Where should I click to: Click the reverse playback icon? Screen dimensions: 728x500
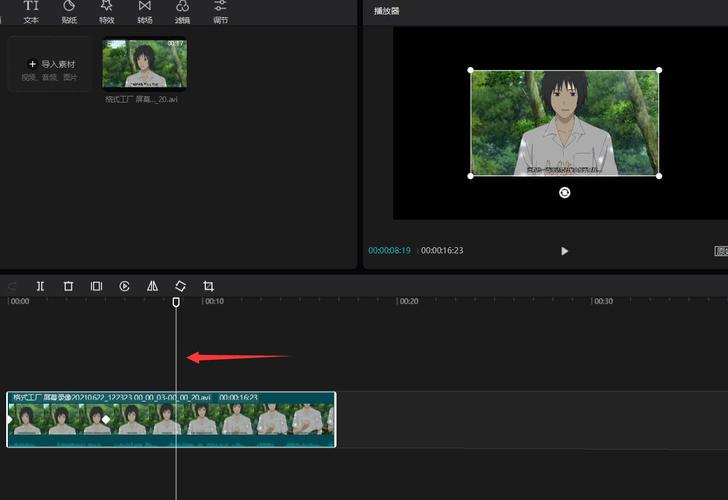coord(124,286)
